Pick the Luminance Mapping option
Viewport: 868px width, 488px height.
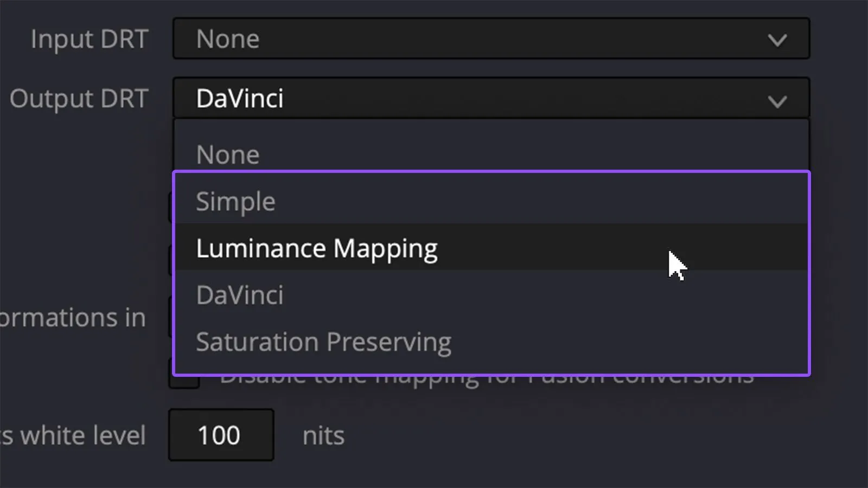tap(492, 248)
